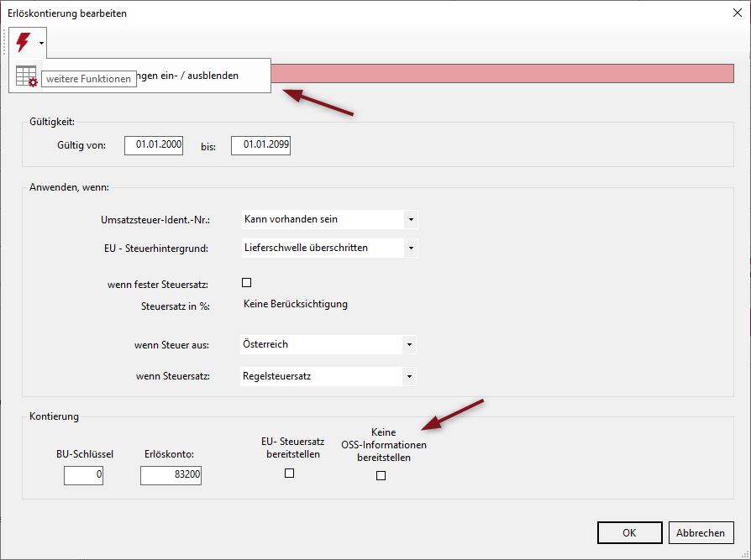Click the Abbrechen button

(x=701, y=533)
